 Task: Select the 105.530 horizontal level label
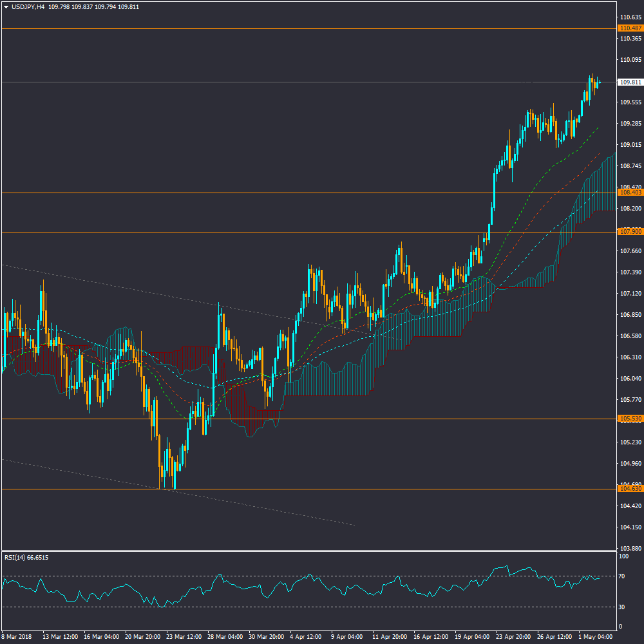tap(629, 419)
